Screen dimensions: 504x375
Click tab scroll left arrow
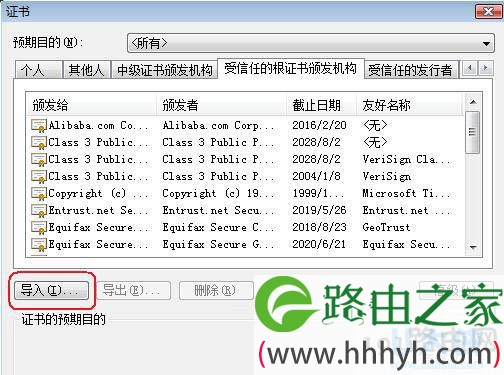[470, 68]
